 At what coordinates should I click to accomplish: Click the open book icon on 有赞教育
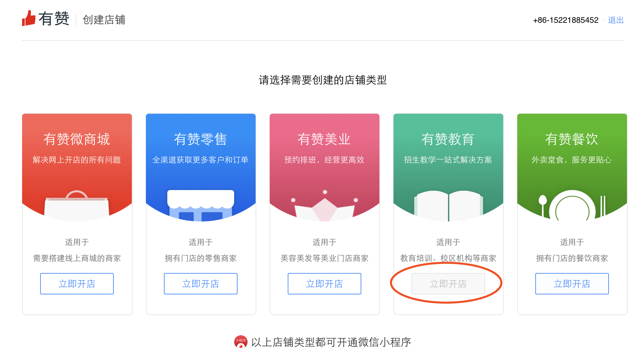point(448,206)
